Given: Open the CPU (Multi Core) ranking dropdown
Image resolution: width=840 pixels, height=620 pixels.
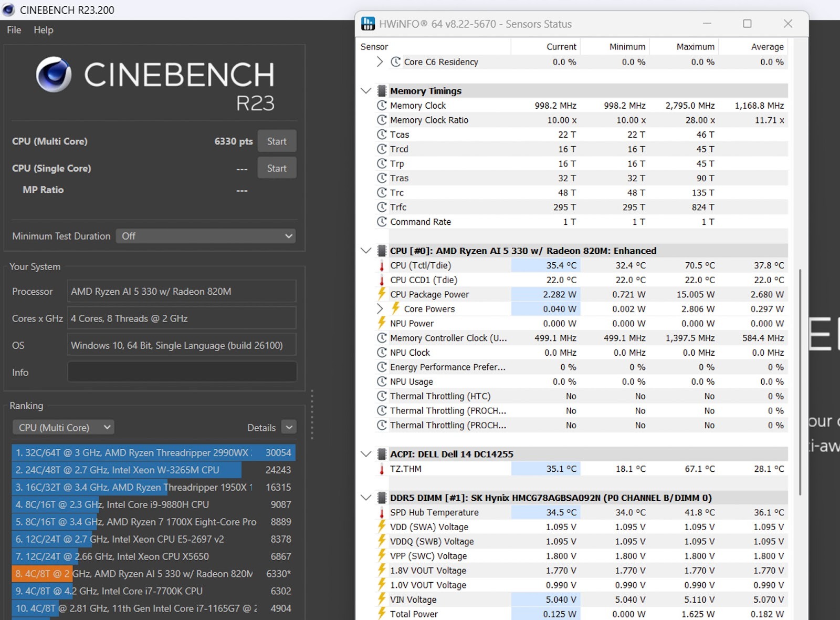Looking at the screenshot, I should point(64,428).
